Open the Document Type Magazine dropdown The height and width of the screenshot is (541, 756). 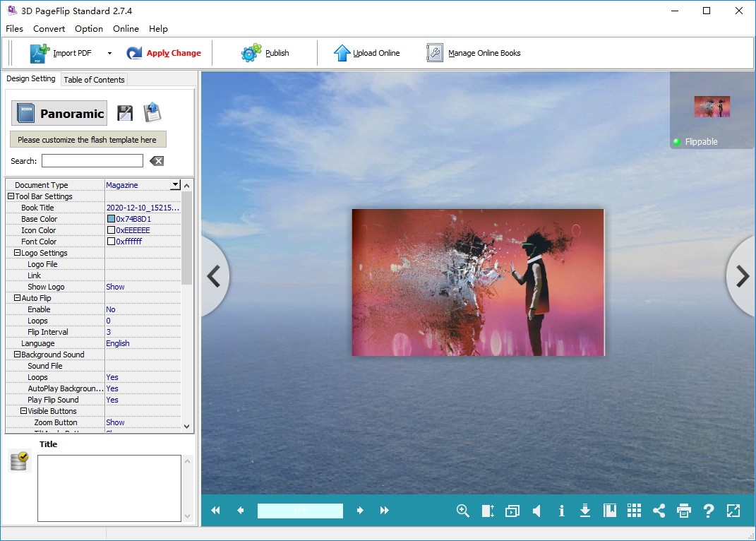tap(175, 185)
